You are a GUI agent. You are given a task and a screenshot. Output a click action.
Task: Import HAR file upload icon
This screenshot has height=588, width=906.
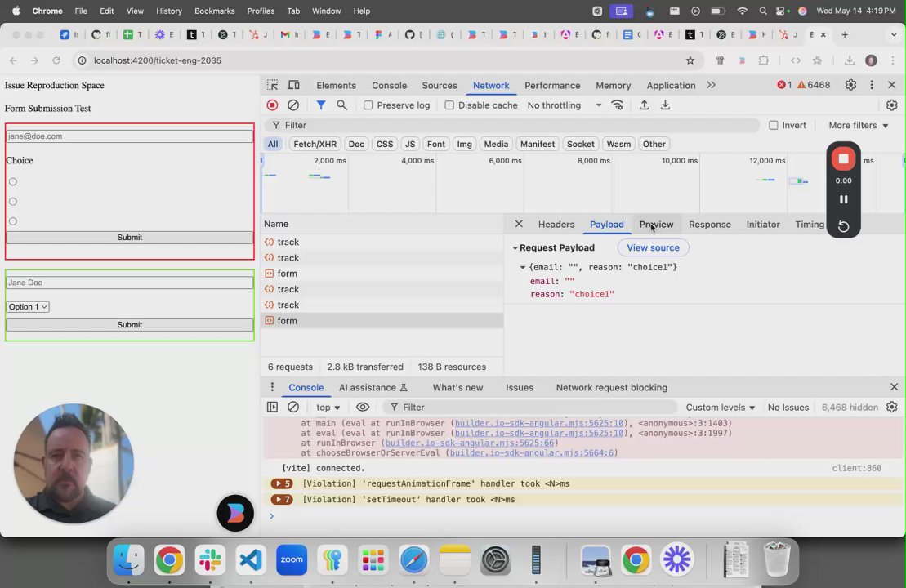645,105
